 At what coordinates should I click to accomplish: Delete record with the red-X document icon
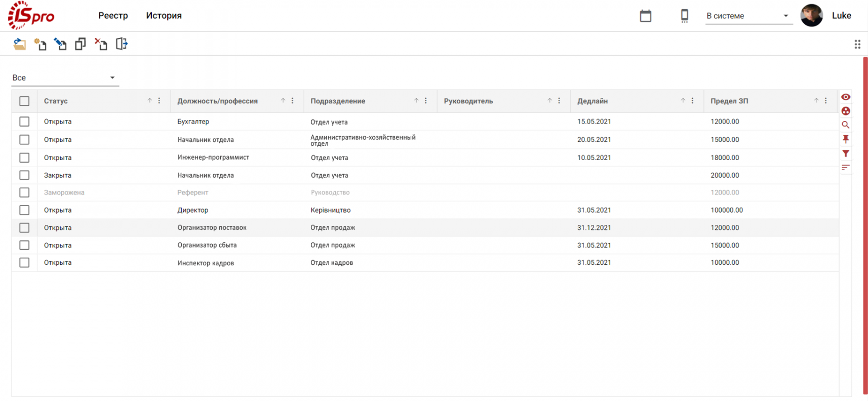tap(101, 44)
